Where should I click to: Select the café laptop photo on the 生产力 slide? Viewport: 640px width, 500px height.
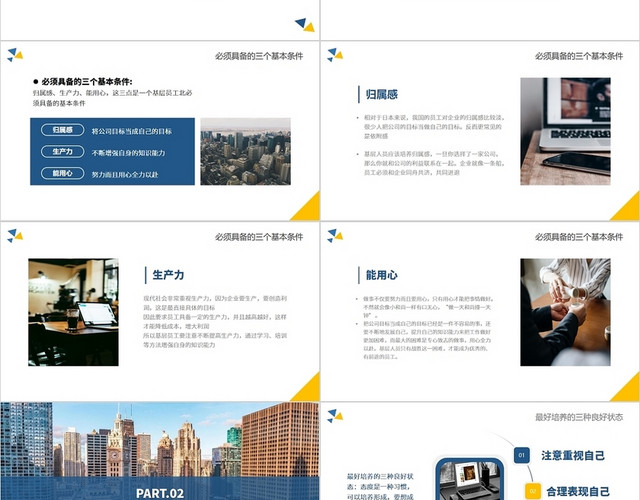pyautogui.click(x=73, y=312)
